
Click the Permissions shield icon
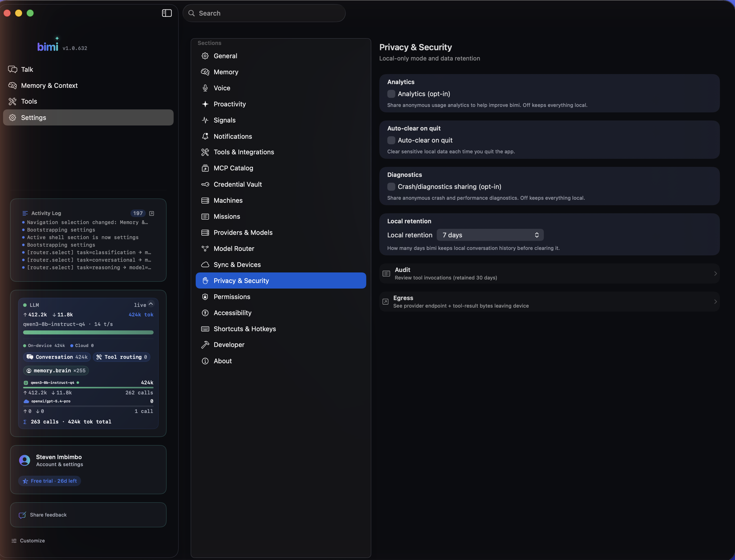coord(205,297)
